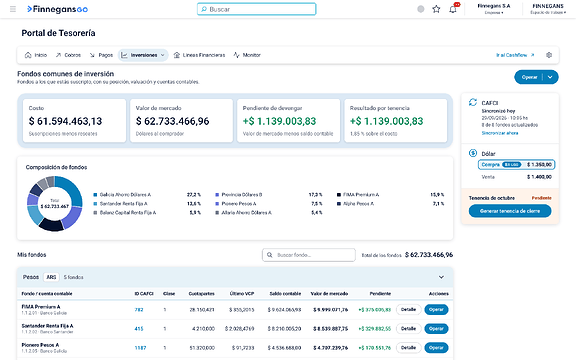
Task: Select the Venta dollar rate row
Action: point(516,177)
